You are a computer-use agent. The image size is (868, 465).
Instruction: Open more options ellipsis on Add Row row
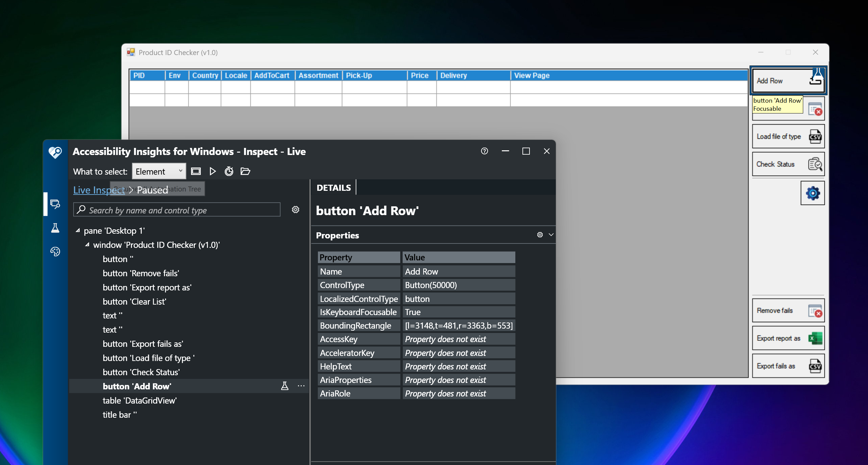[x=301, y=386]
